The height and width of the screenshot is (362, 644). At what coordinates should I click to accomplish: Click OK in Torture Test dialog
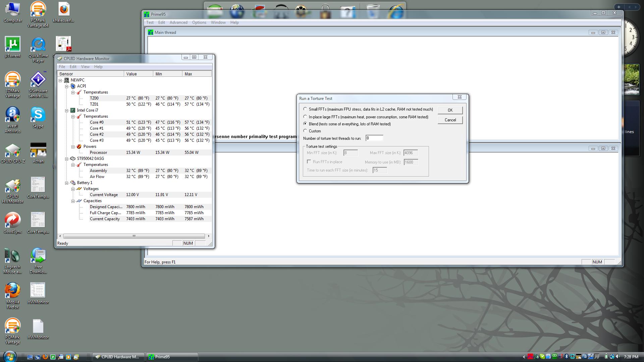click(x=450, y=110)
